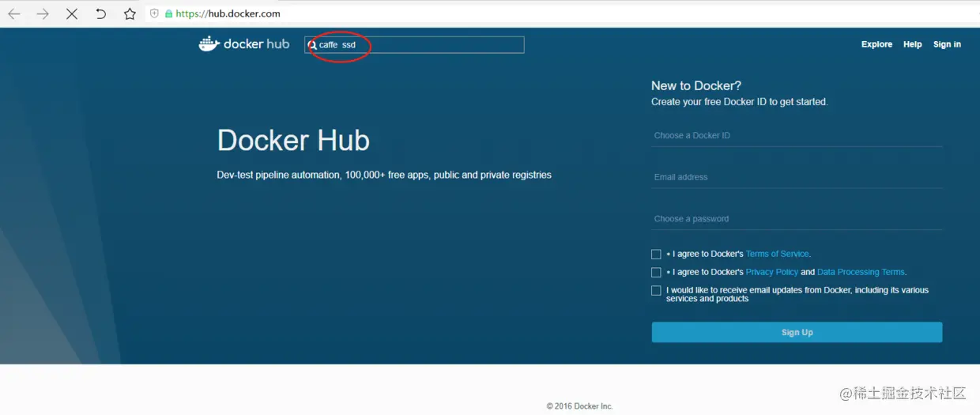Bookmark page with the star icon
This screenshot has height=415, width=980.
(x=130, y=13)
